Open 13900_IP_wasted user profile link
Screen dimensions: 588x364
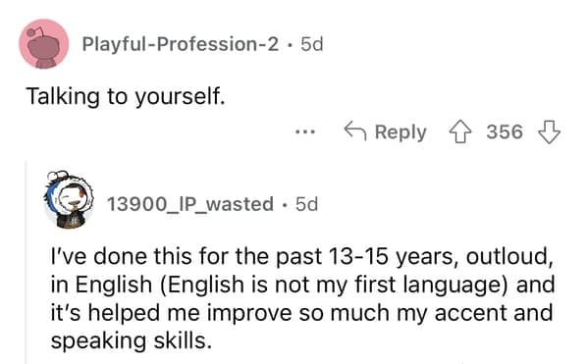tap(190, 204)
